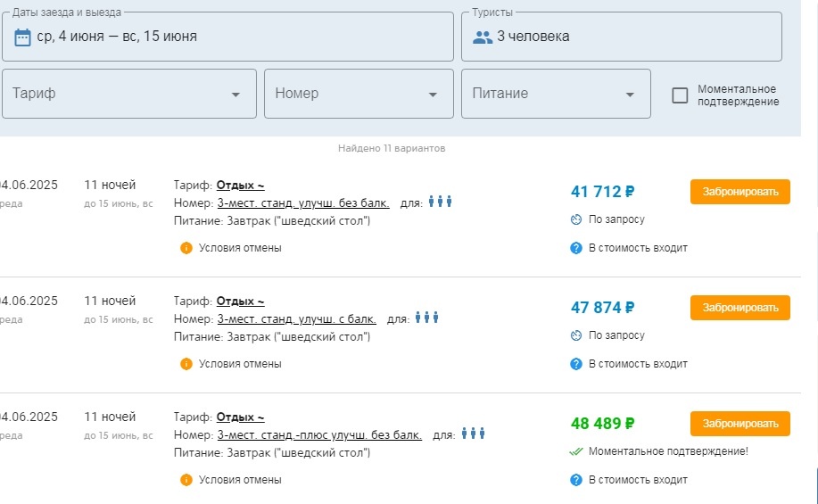Click question icon by first В стоимость входит
Image resolution: width=818 pixels, height=504 pixels.
pos(576,248)
